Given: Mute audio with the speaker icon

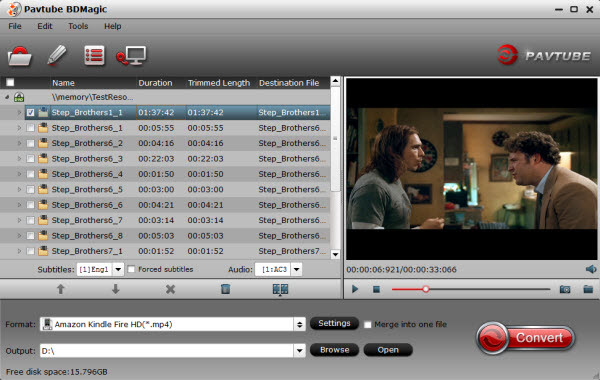Looking at the screenshot, I should click(591, 269).
